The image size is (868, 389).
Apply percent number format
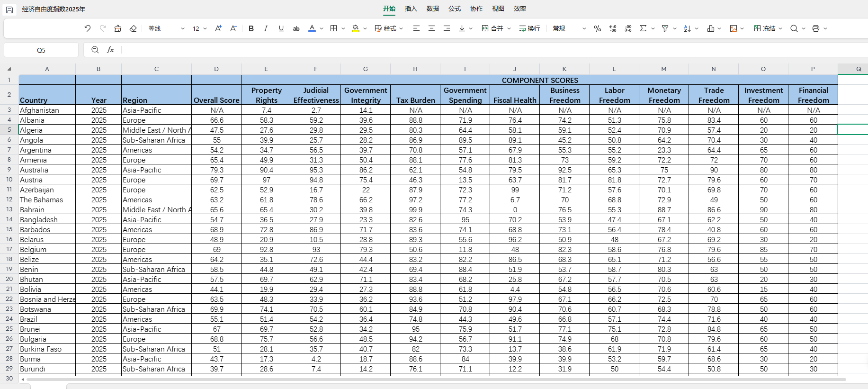(x=598, y=28)
